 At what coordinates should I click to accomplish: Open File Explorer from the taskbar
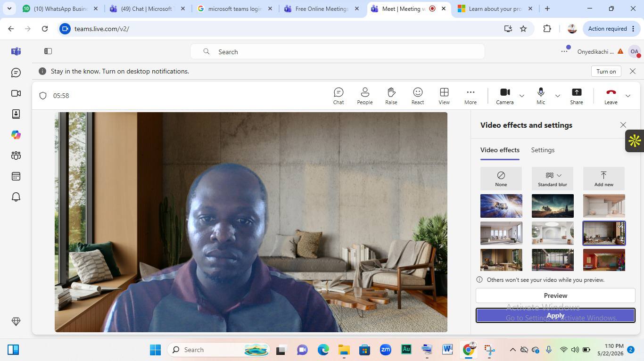point(344,350)
